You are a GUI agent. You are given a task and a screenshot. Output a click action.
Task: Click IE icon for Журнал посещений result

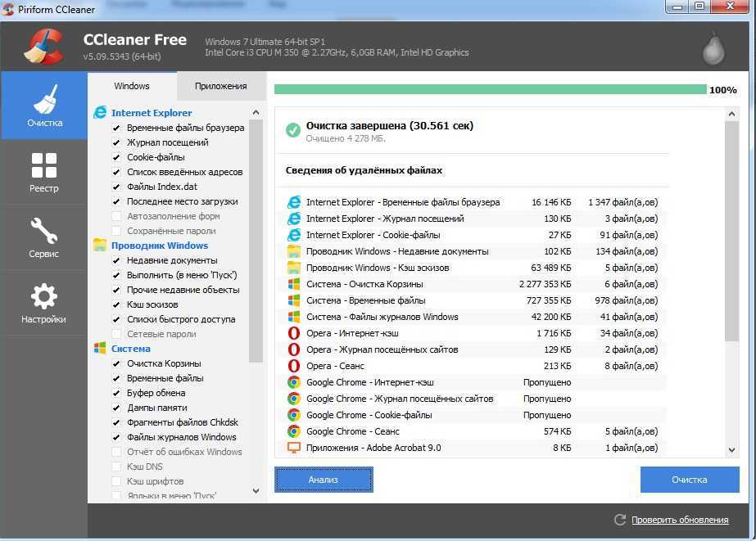coord(293,219)
